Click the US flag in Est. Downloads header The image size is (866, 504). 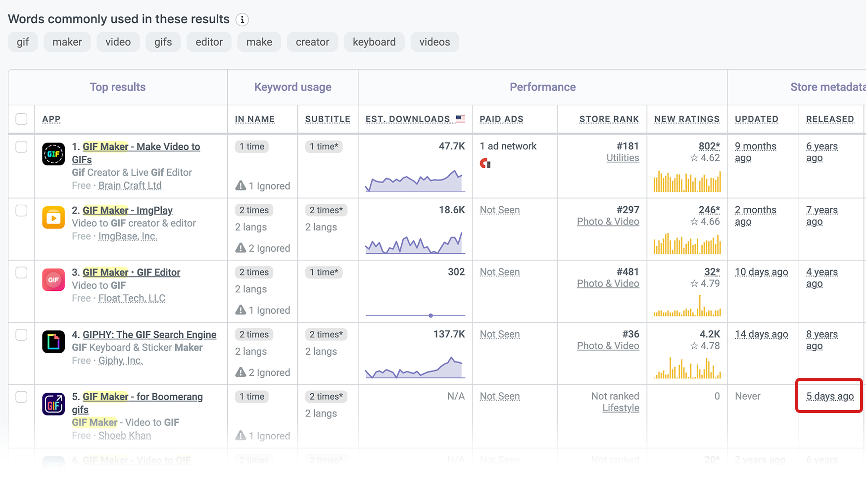[460, 119]
